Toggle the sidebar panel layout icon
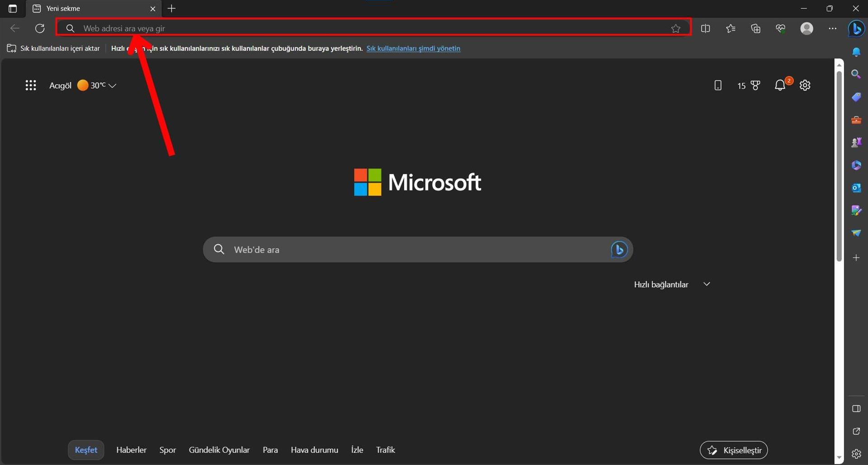This screenshot has width=868, height=465. pyautogui.click(x=856, y=409)
